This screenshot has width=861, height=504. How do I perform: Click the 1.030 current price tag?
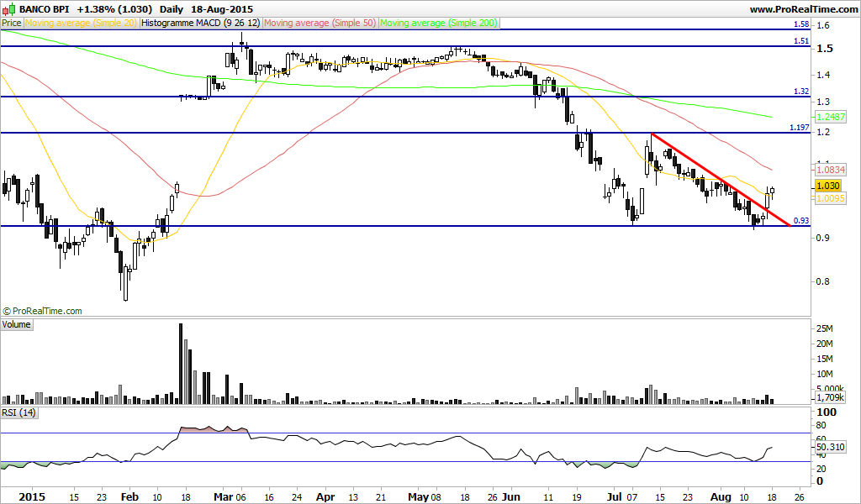pos(828,186)
